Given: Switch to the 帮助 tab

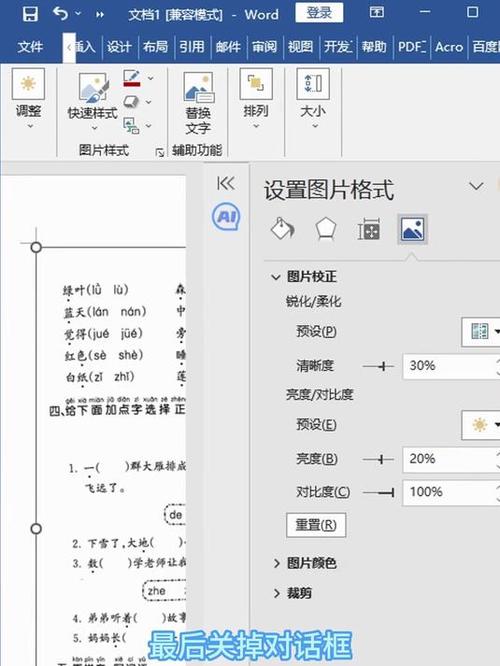Looking at the screenshot, I should click(374, 46).
